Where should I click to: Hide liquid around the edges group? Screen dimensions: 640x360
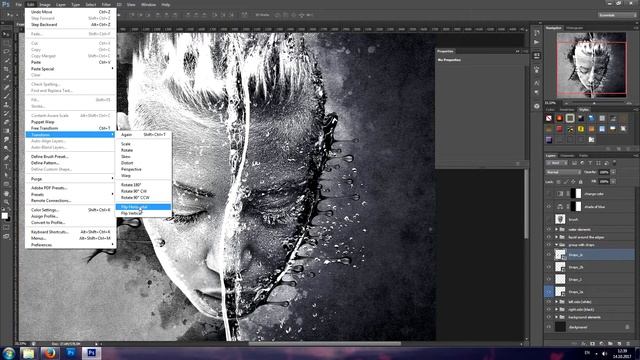tap(549, 237)
